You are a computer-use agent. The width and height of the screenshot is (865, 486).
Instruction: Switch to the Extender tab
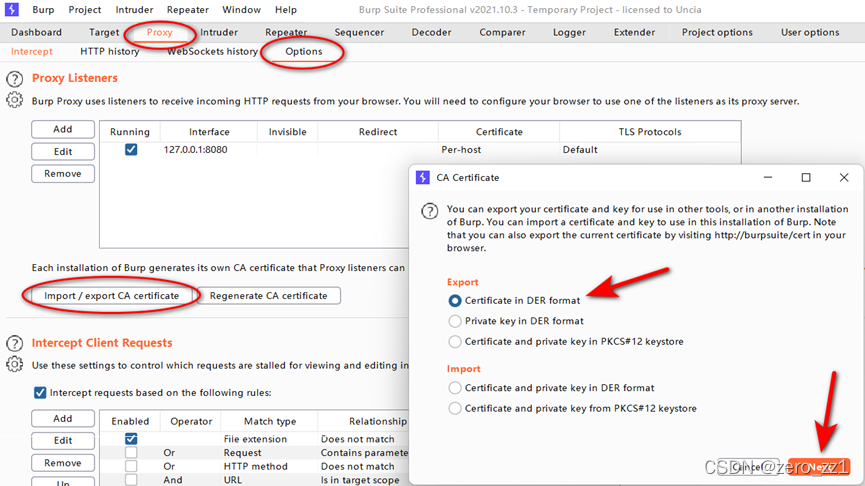(634, 32)
